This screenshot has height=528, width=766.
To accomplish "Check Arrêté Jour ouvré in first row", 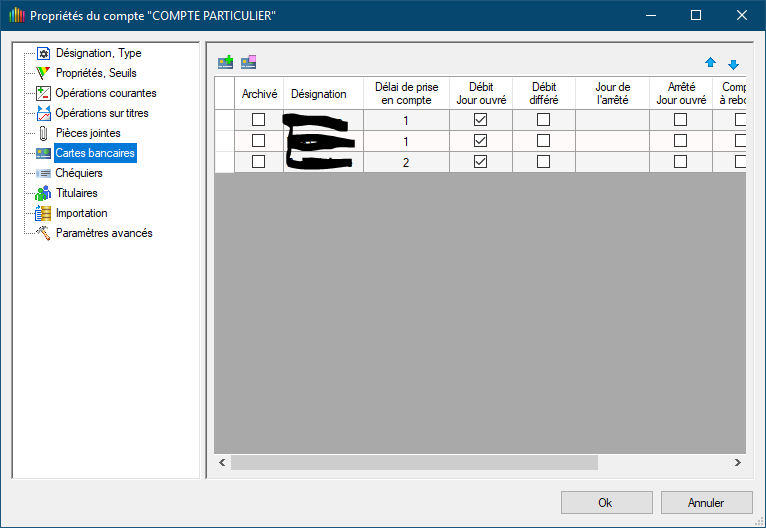I will click(681, 120).
